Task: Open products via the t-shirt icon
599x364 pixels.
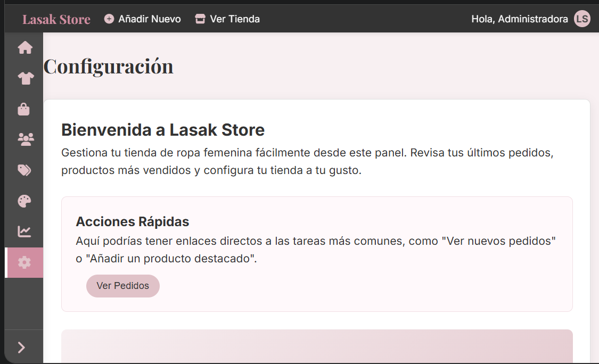Action: coord(25,79)
